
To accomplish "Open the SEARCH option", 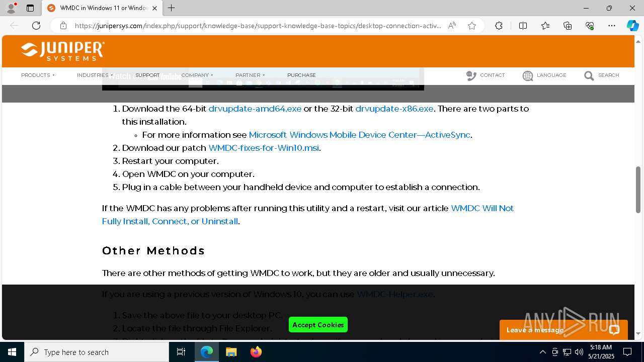I will click(608, 75).
